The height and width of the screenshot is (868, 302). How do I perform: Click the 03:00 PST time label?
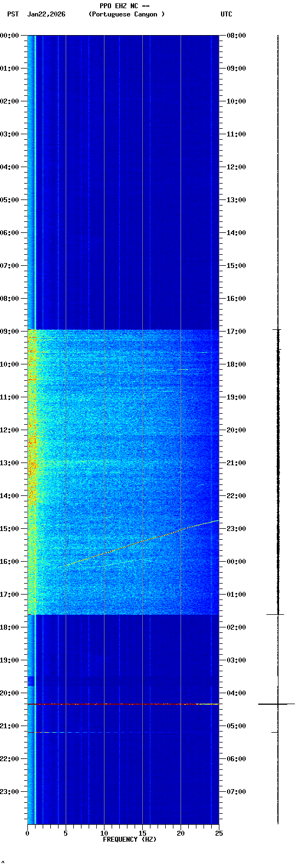click(9, 134)
